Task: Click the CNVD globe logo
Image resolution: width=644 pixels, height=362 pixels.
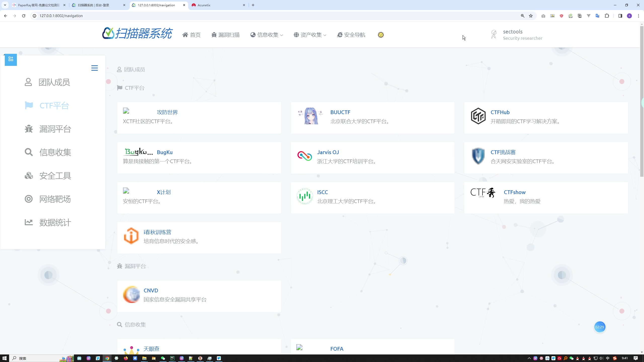Action: point(131,294)
